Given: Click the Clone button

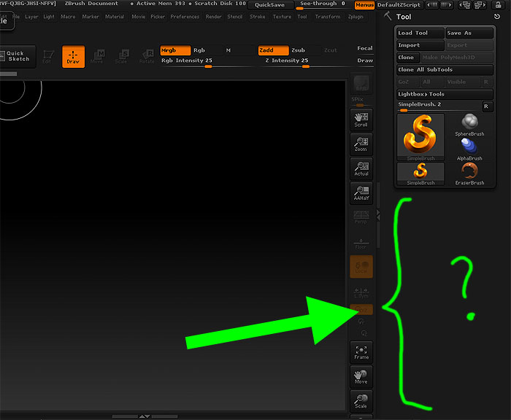Looking at the screenshot, I should pos(408,58).
